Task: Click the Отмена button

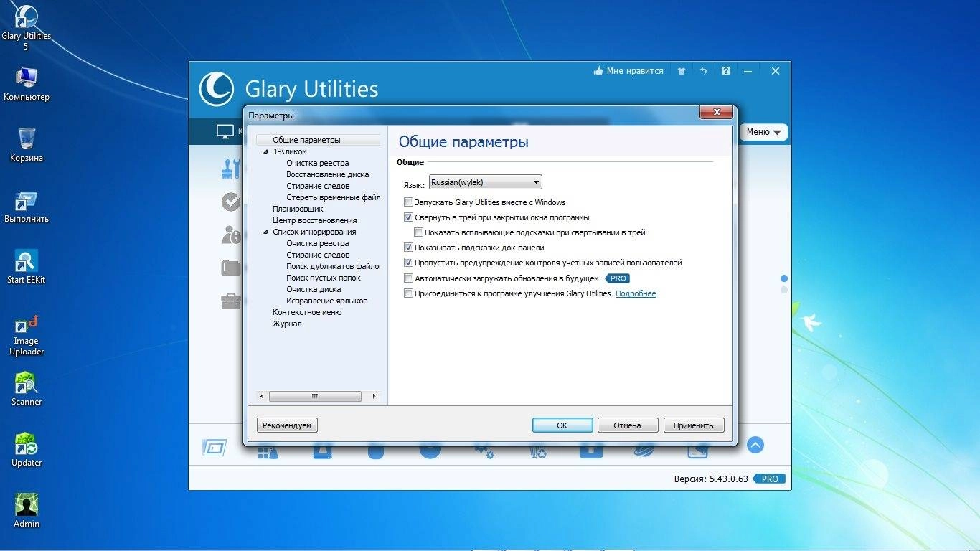Action: (x=627, y=425)
